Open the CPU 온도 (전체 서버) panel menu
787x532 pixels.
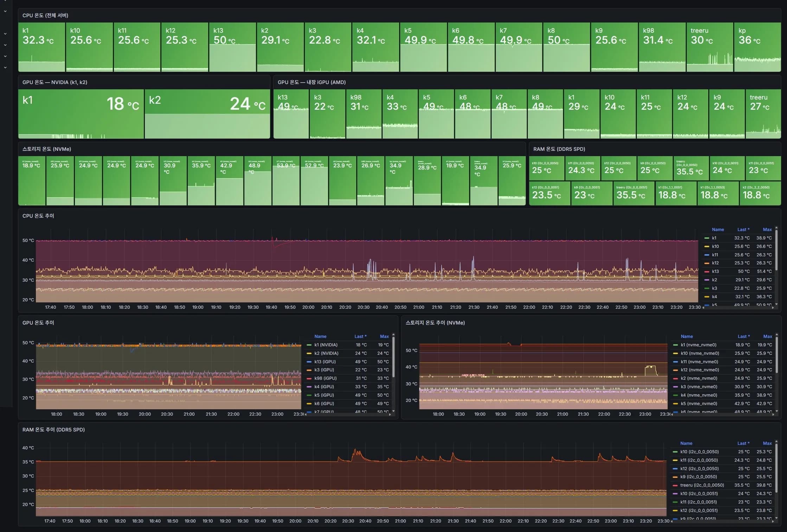45,15
